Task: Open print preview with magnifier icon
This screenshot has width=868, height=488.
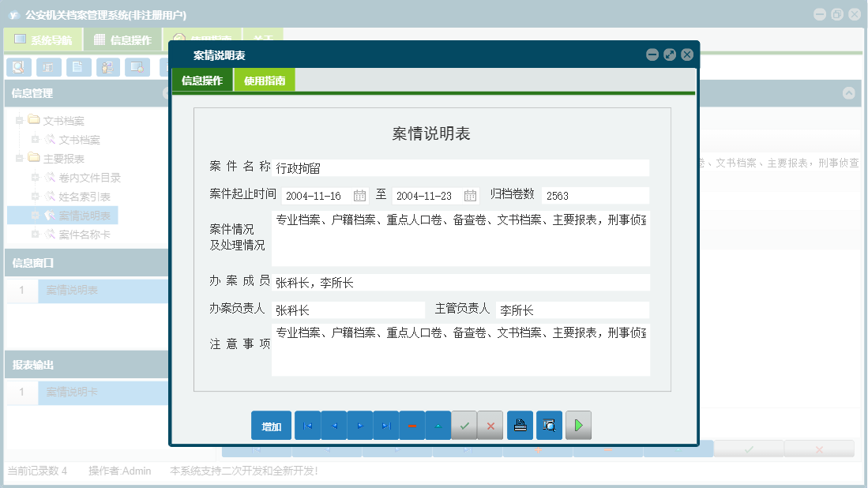Action: click(548, 425)
